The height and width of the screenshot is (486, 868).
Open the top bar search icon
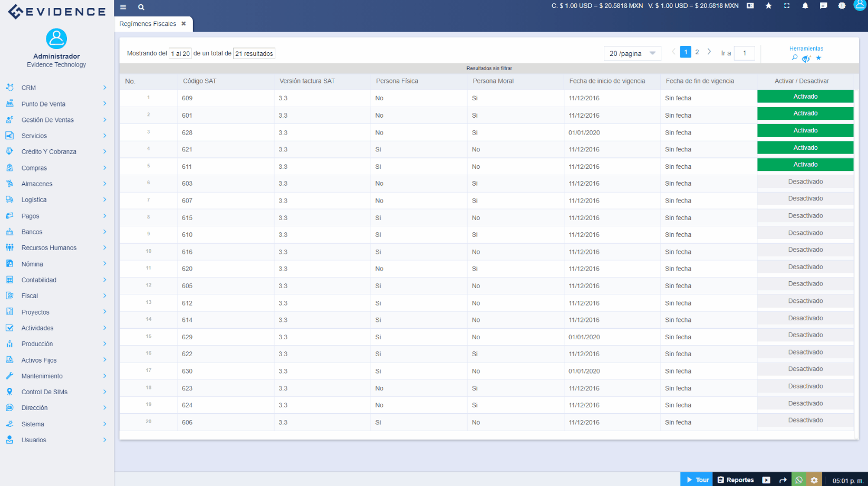141,7
